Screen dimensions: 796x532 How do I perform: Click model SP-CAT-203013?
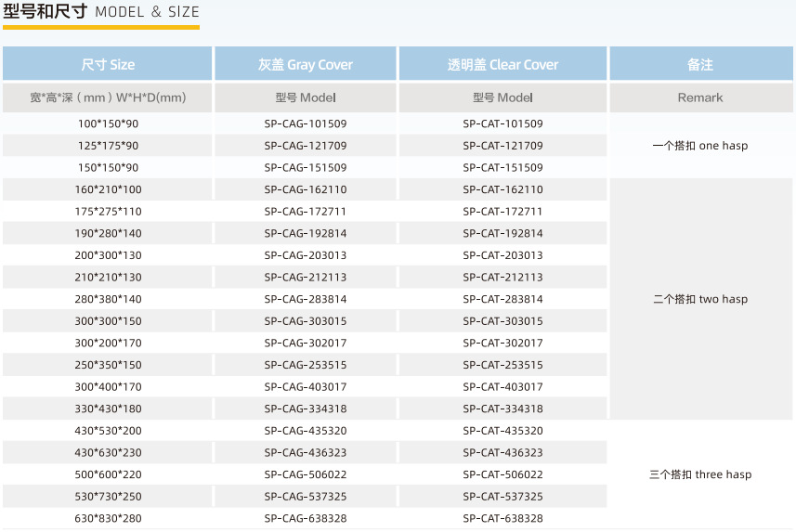502,254
